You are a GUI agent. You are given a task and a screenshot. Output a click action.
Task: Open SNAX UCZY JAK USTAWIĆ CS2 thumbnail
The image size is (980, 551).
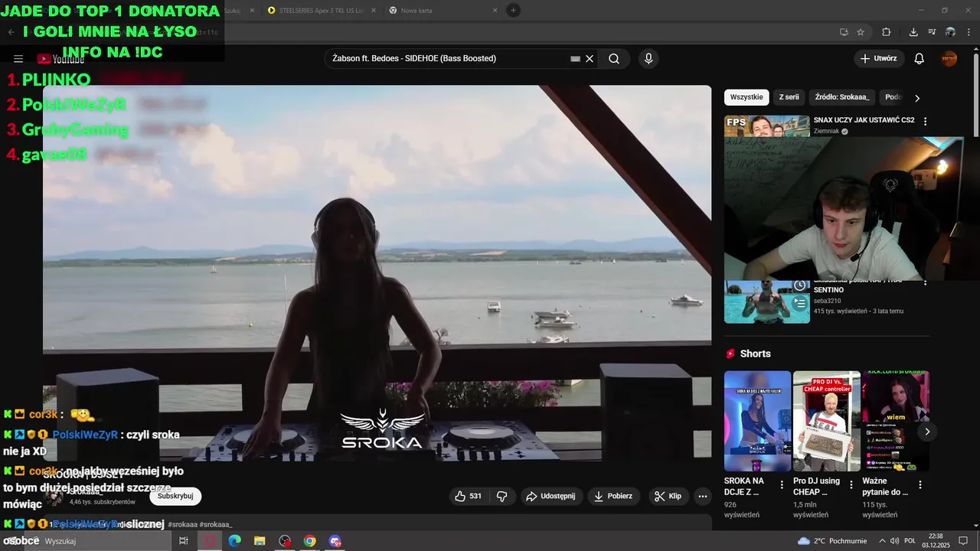[767, 126]
